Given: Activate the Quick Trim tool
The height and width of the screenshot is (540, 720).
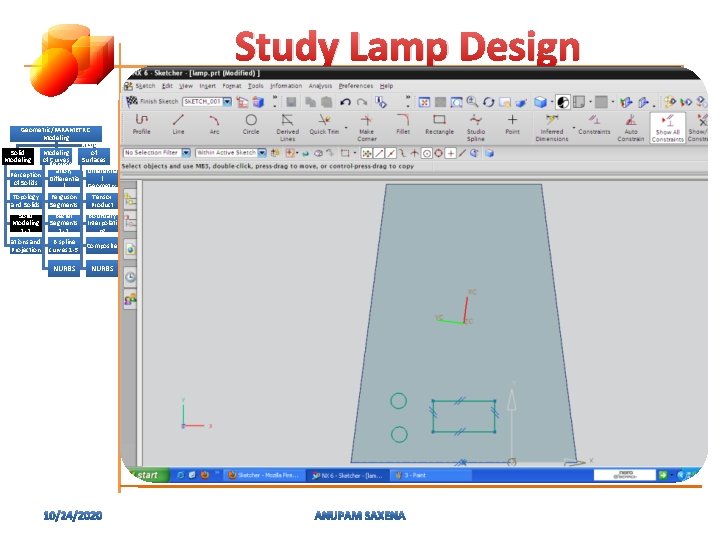Looking at the screenshot, I should (324, 124).
